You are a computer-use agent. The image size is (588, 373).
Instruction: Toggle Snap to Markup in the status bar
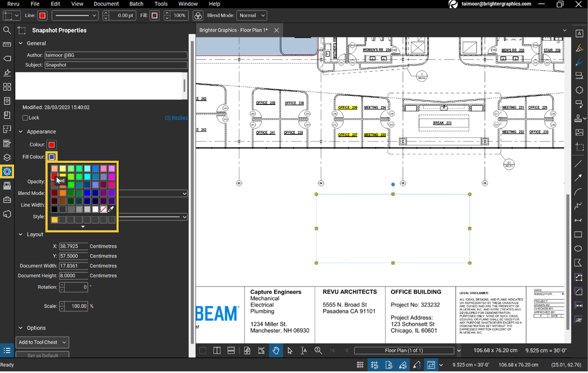click(x=403, y=365)
